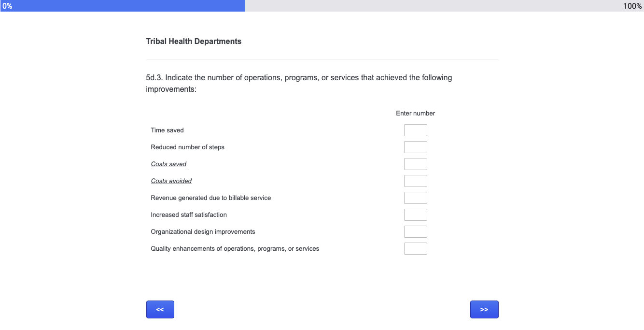The height and width of the screenshot is (330, 644).
Task: Go to the next page with >> button
Action: 484,310
